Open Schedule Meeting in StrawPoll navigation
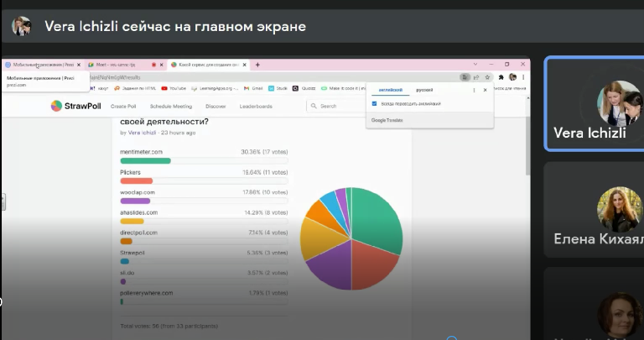The height and width of the screenshot is (340, 644). (171, 107)
